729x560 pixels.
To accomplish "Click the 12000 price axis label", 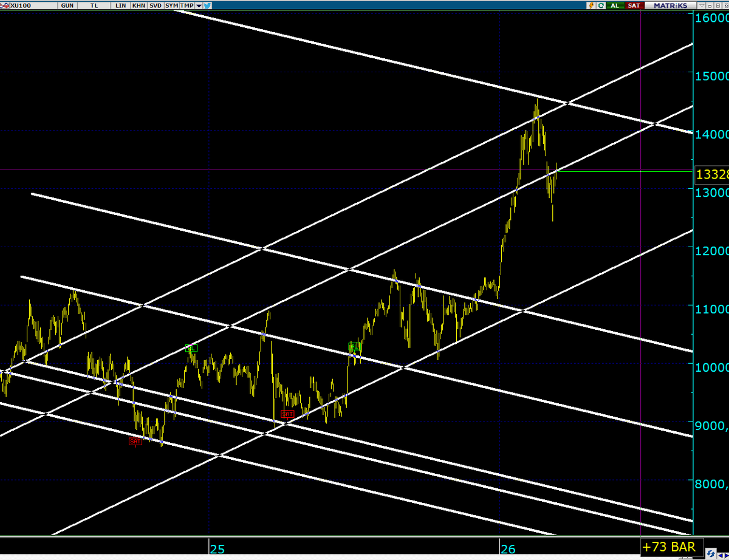I will click(712, 250).
